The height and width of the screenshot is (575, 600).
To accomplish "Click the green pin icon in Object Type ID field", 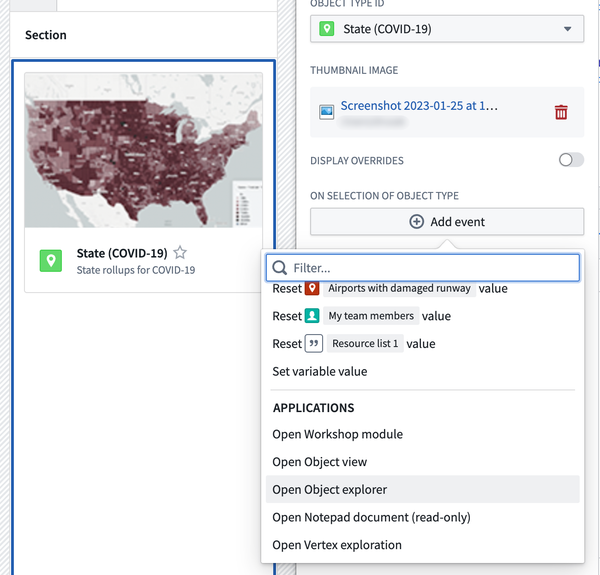I will tap(326, 29).
